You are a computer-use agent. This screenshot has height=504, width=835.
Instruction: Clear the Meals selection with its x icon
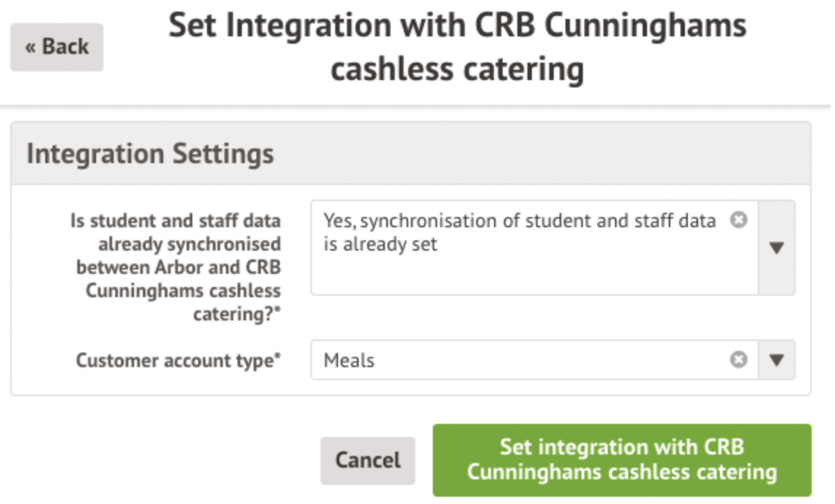739,360
